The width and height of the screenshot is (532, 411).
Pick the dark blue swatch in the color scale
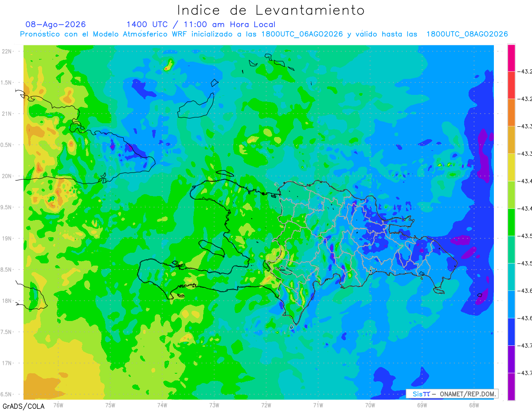point(511,332)
